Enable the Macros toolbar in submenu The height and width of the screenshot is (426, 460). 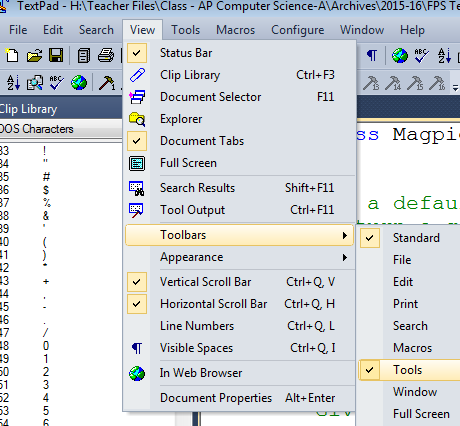[x=410, y=348]
